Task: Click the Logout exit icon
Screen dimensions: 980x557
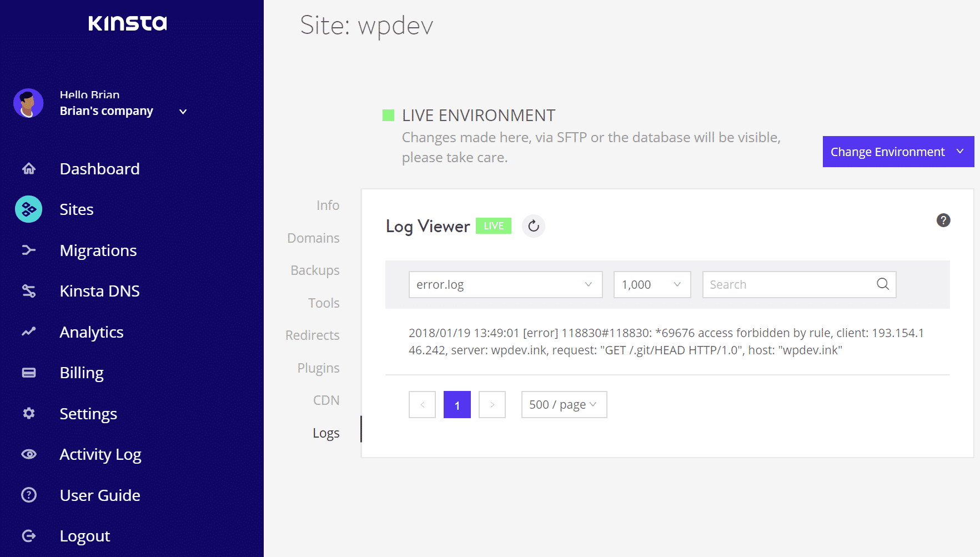Action: coord(29,536)
